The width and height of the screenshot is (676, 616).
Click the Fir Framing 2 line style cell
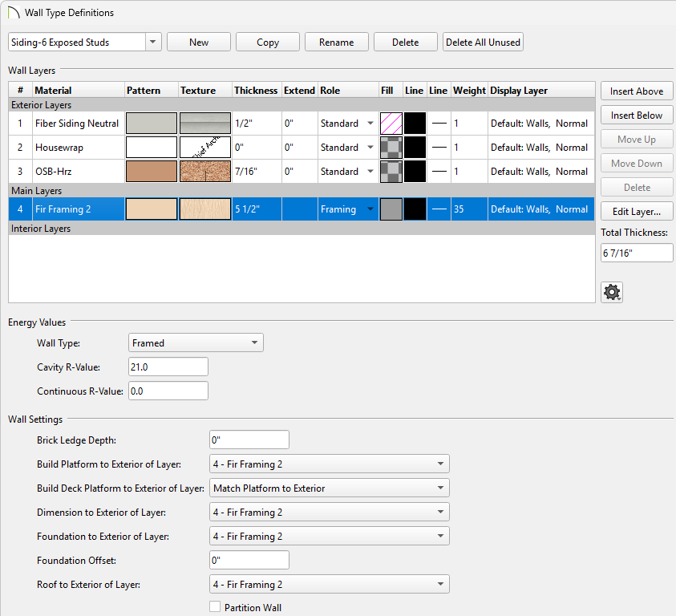pyautogui.click(x=439, y=209)
